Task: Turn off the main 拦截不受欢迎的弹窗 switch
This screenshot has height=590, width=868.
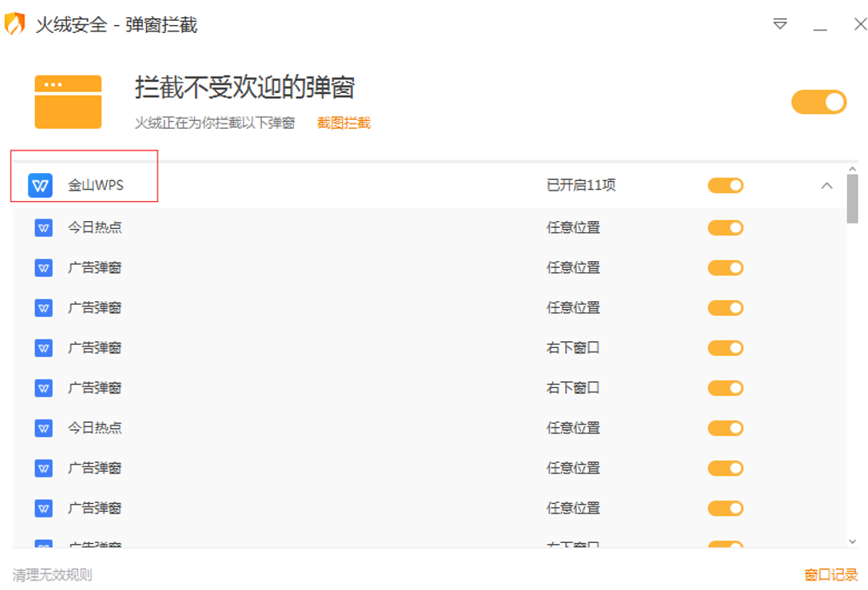Action: point(818,102)
